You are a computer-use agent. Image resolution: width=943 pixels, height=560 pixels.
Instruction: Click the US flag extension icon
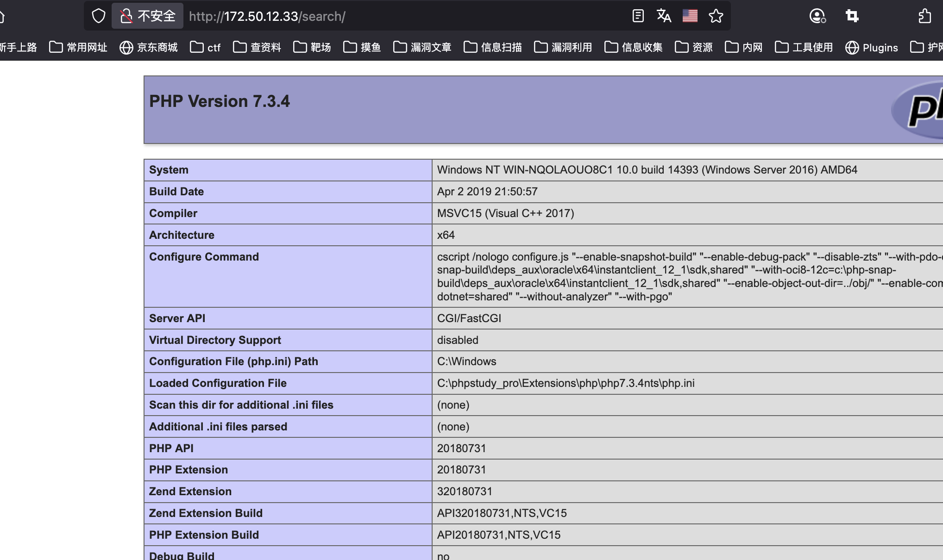tap(690, 16)
